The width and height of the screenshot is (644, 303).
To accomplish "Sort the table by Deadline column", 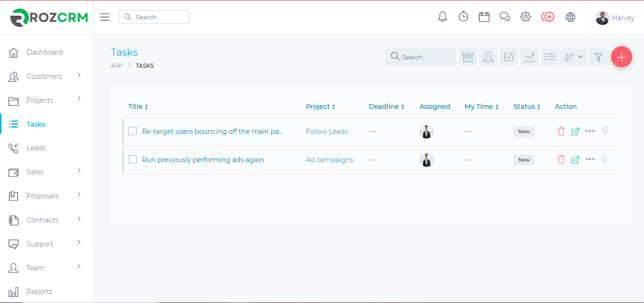I will click(386, 106).
